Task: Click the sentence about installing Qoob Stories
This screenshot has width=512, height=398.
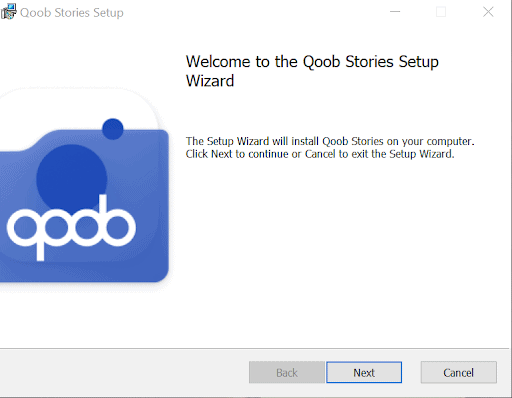Action: coord(330,141)
